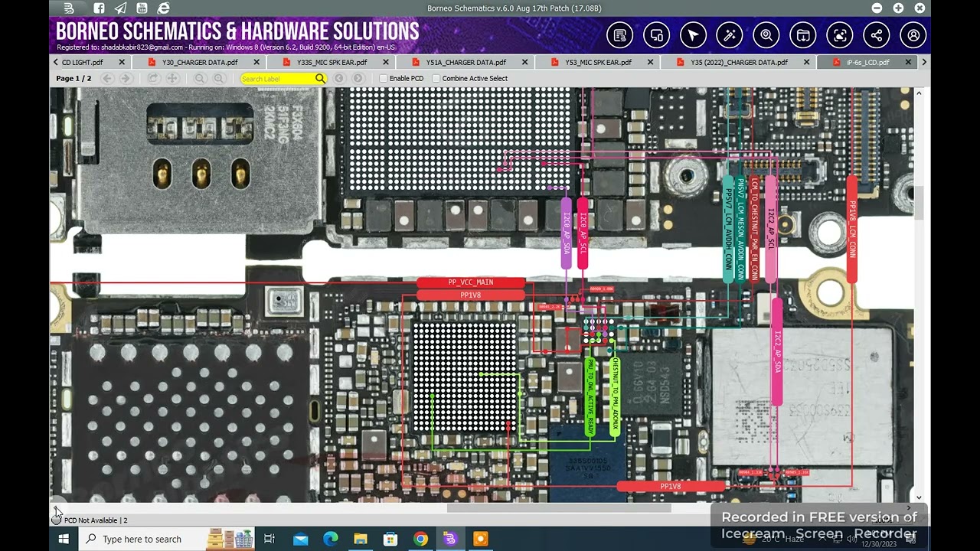Viewport: 980px width, 551px height.
Task: Open Mail from taskbar
Action: click(300, 539)
